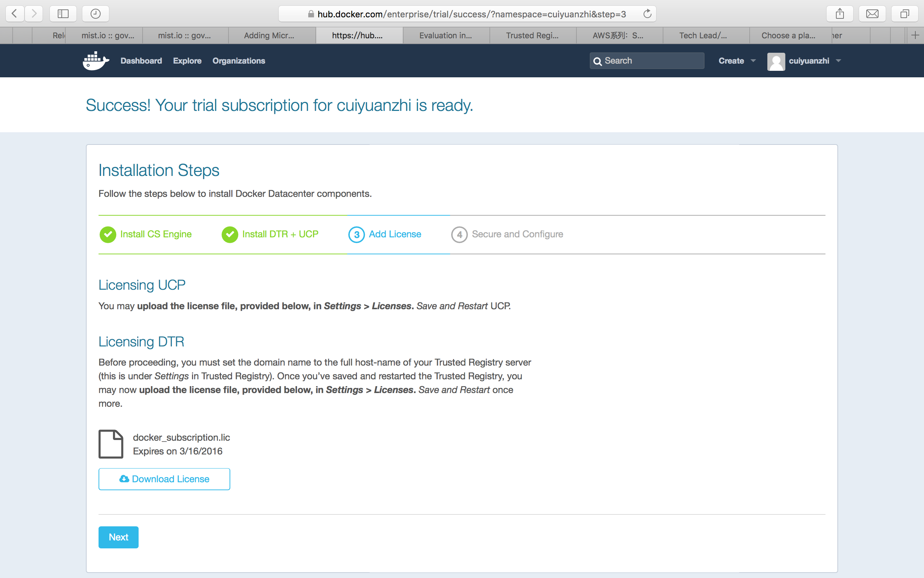Select the Install DTR + UCP step

pyautogui.click(x=270, y=234)
